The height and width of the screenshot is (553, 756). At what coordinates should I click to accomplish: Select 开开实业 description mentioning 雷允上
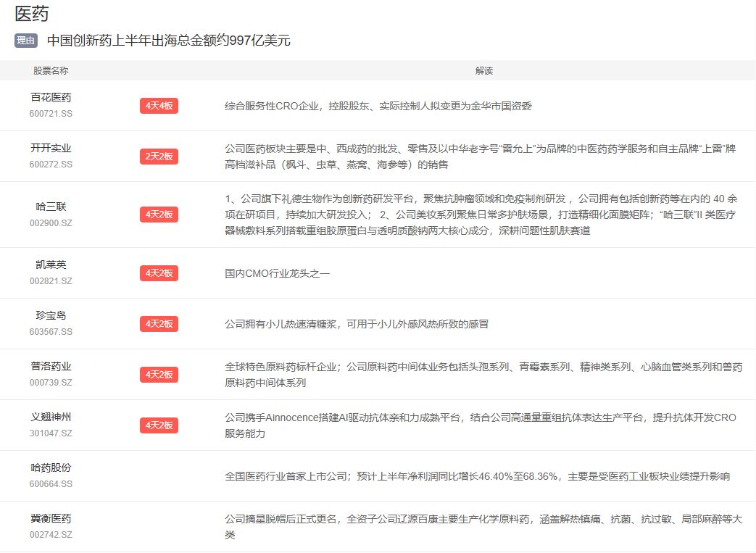(481, 157)
